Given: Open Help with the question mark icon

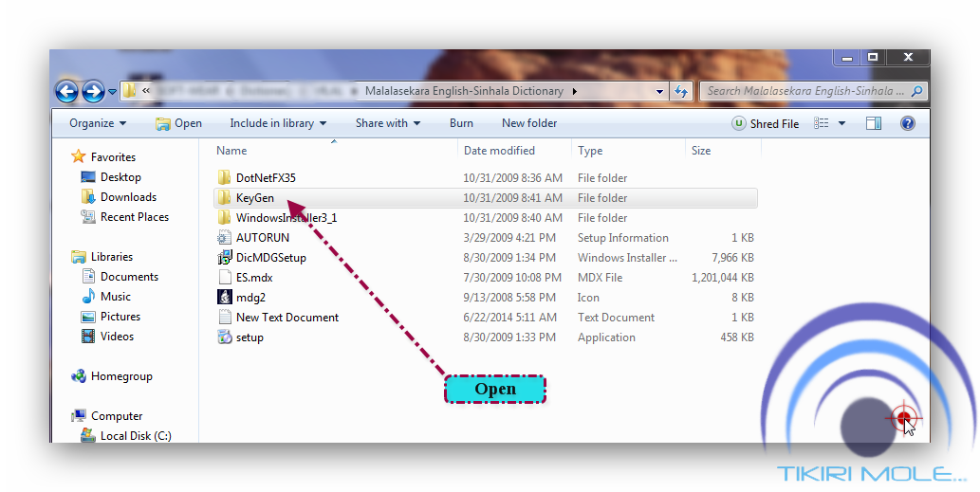Looking at the screenshot, I should [908, 123].
